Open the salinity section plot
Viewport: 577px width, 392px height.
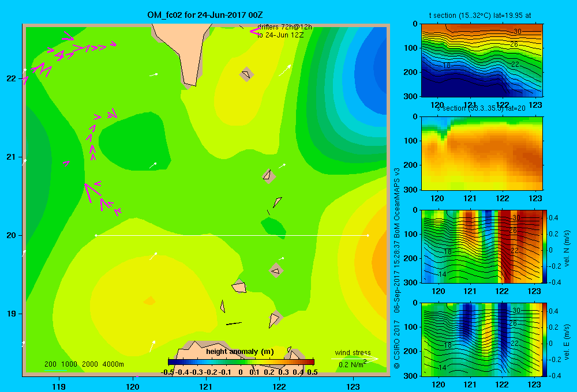482,153
